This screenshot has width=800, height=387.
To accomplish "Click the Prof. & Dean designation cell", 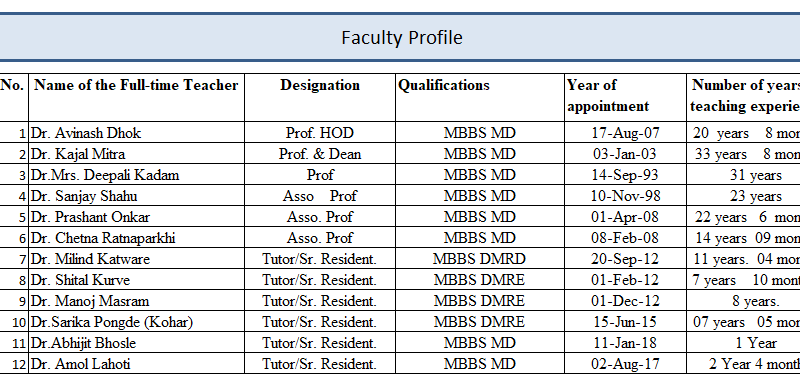I will [320, 153].
